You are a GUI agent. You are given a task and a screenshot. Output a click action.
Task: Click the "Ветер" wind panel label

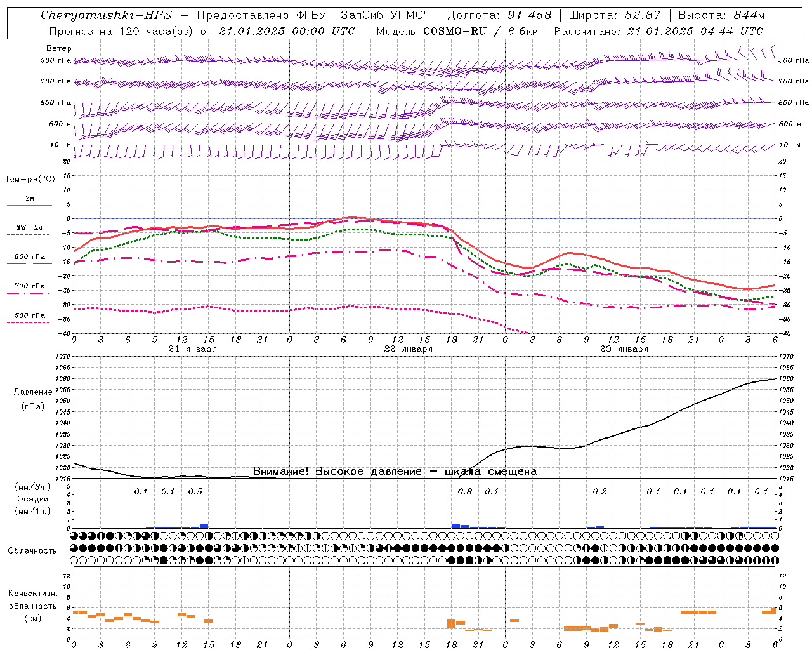point(59,48)
